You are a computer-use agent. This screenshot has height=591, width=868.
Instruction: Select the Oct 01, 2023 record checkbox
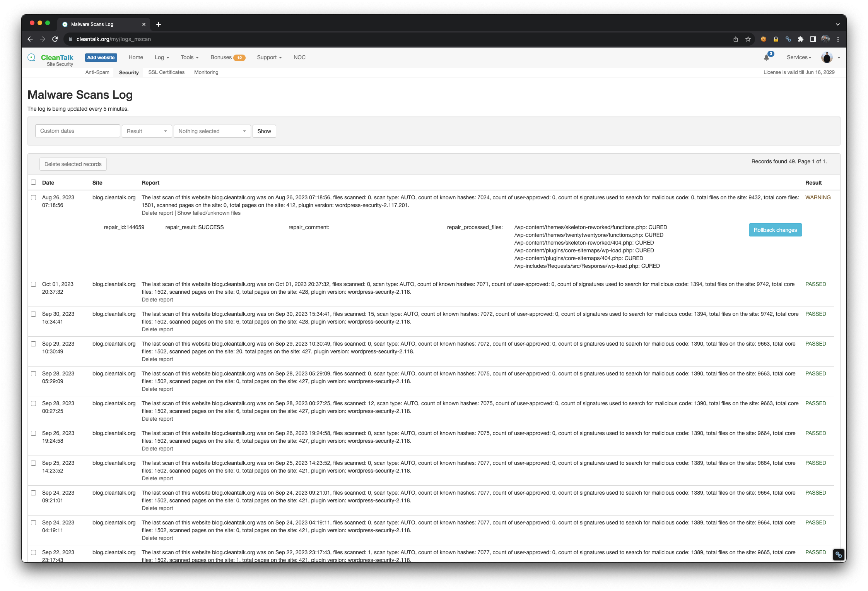click(34, 284)
